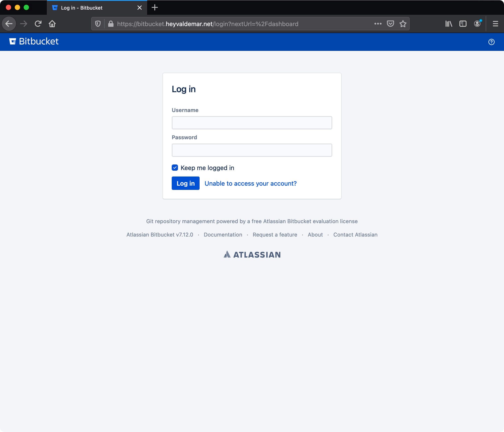Uncheck the Keep me logged in checkbox
The height and width of the screenshot is (432, 504).
tap(175, 168)
